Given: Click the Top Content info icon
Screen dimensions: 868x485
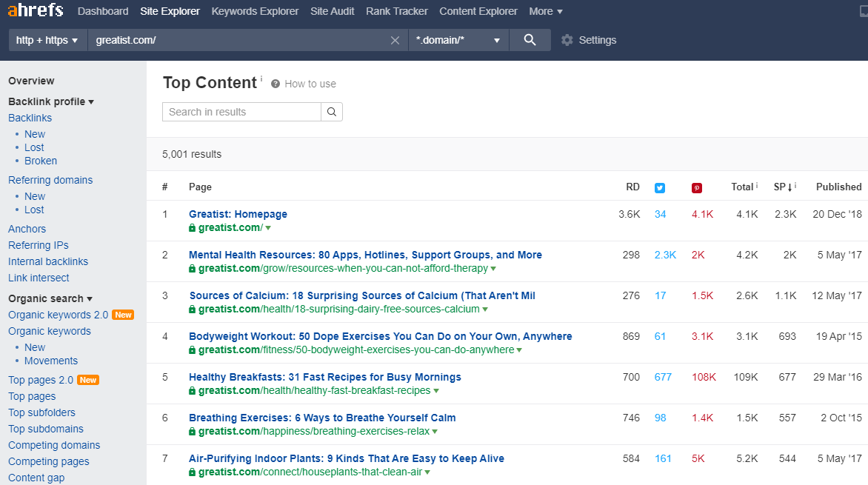Looking at the screenshot, I should tap(261, 78).
